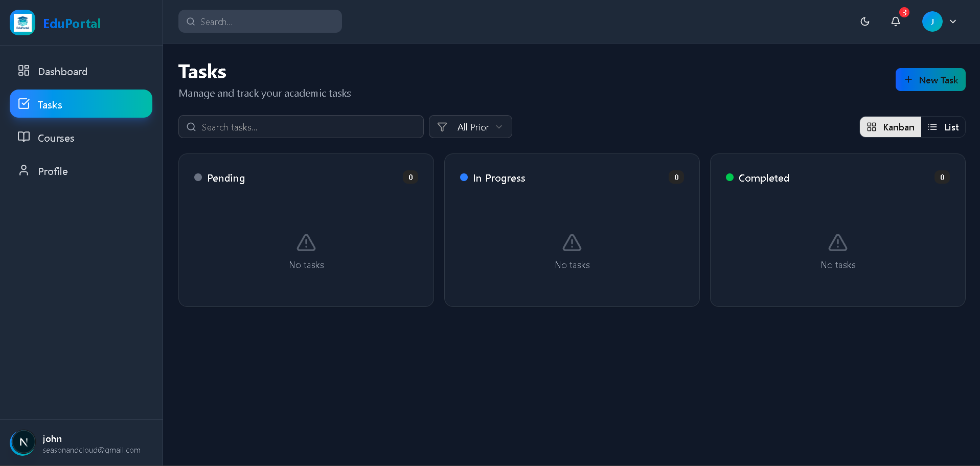The width and height of the screenshot is (980, 466).
Task: Switch to List view
Action: click(x=943, y=127)
